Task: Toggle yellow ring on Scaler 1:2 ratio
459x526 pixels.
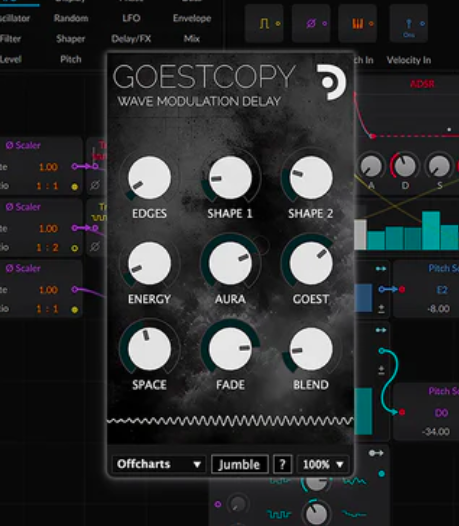Action: pos(74,248)
